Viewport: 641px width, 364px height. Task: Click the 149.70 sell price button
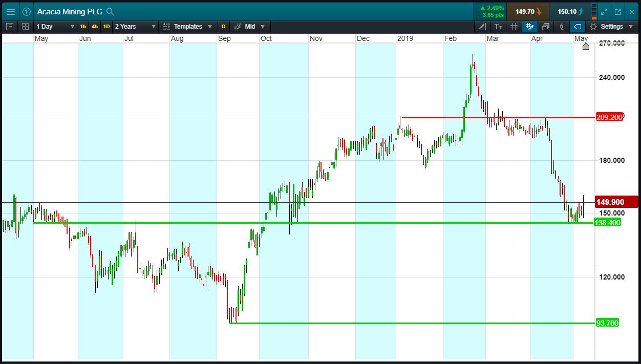[528, 11]
